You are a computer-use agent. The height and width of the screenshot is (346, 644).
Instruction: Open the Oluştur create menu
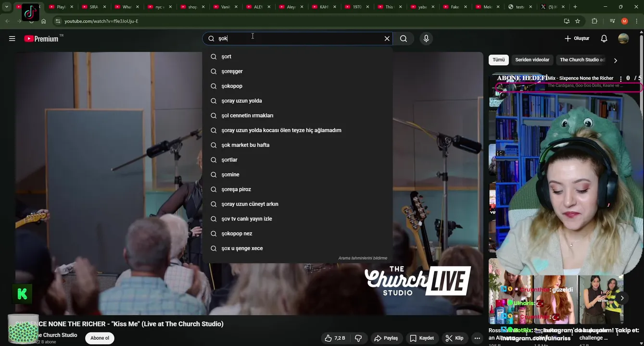577,38
